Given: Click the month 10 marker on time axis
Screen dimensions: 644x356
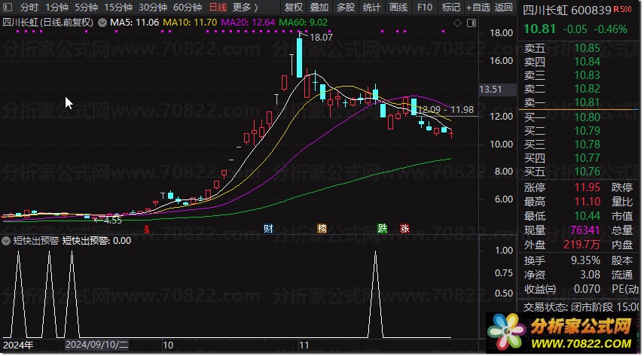Looking at the screenshot, I should (x=168, y=345).
